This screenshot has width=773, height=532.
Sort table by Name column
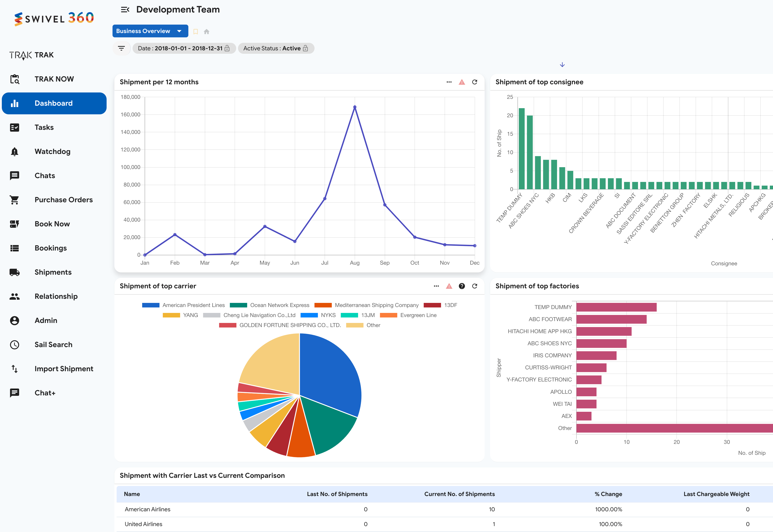click(132, 494)
